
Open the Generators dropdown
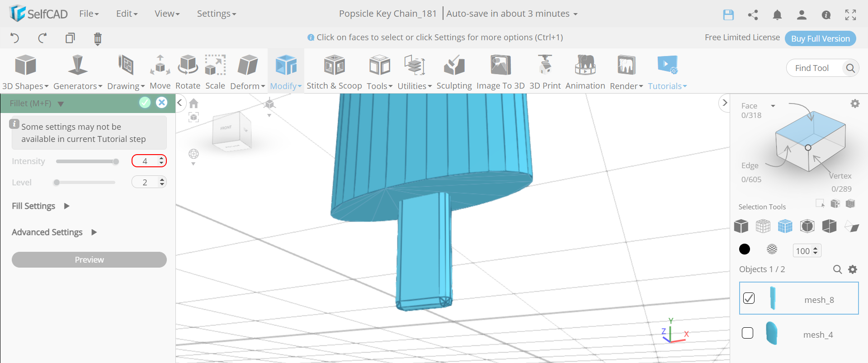pyautogui.click(x=78, y=72)
